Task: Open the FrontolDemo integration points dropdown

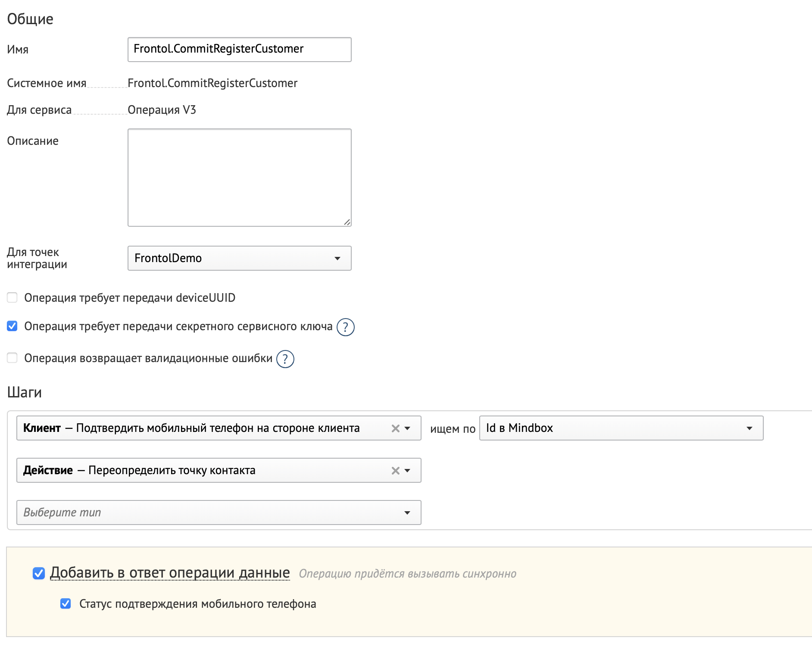Action: click(x=240, y=258)
